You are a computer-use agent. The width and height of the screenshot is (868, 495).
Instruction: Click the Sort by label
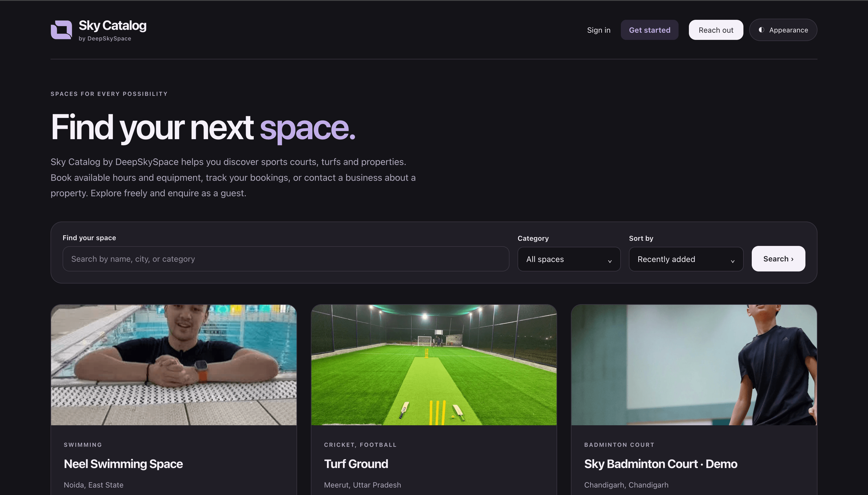point(641,238)
